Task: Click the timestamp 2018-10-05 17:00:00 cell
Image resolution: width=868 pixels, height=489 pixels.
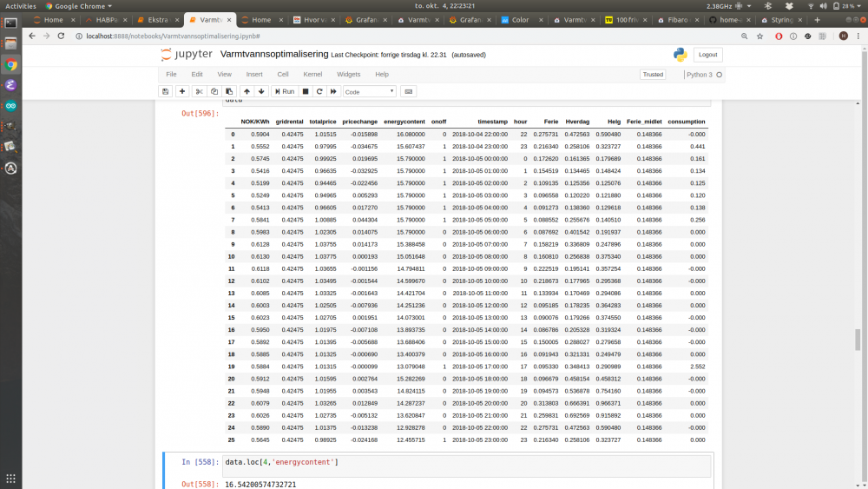Action: tap(479, 367)
